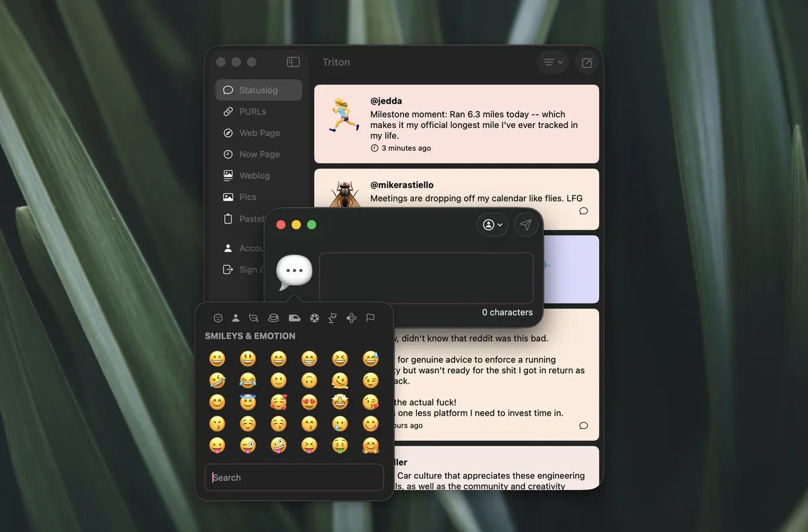
Task: Open the account picker dropdown in compose window
Action: click(x=492, y=225)
